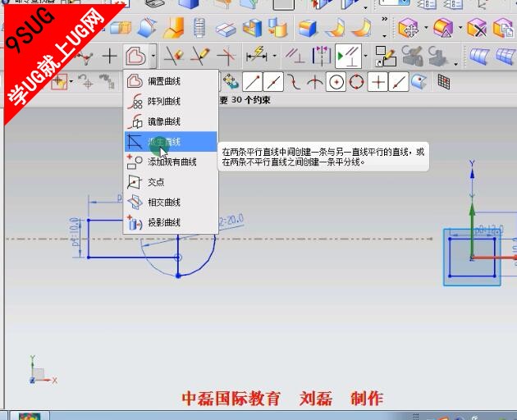Choose 阵列曲线 from the dropdown menu
Image resolution: width=517 pixels, height=420 pixels.
(x=171, y=101)
